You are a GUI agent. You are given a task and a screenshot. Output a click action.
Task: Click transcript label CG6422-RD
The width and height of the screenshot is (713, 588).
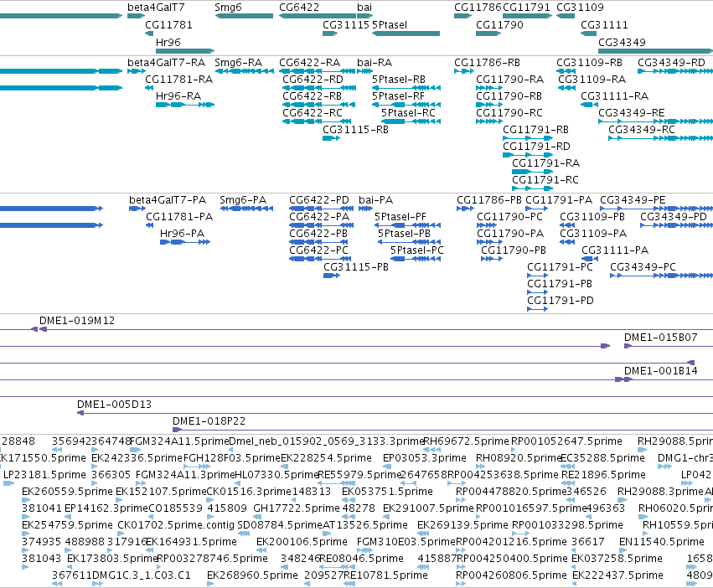click(x=313, y=79)
